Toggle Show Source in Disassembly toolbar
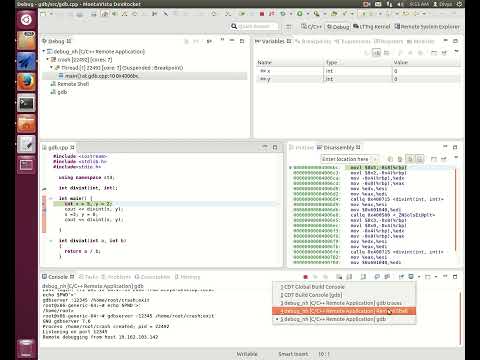Screen dimensions: 480x360 point(420,159)
